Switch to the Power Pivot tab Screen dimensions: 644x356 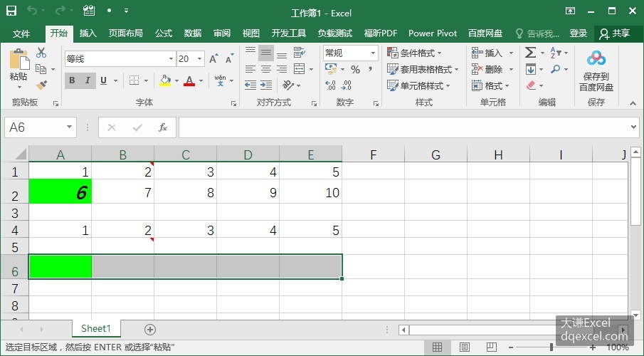tap(433, 33)
